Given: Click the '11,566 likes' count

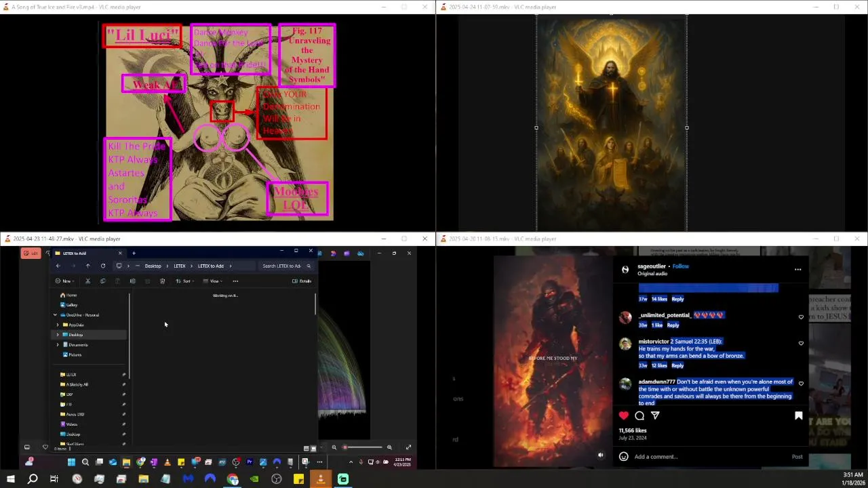Looking at the screenshot, I should (633, 430).
